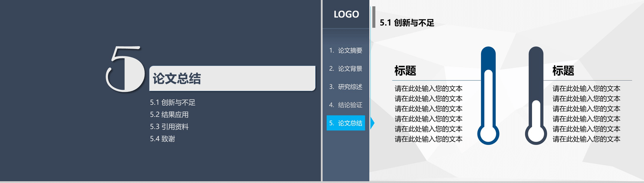Select the highlighted 5. 论文总结 item

(346, 123)
